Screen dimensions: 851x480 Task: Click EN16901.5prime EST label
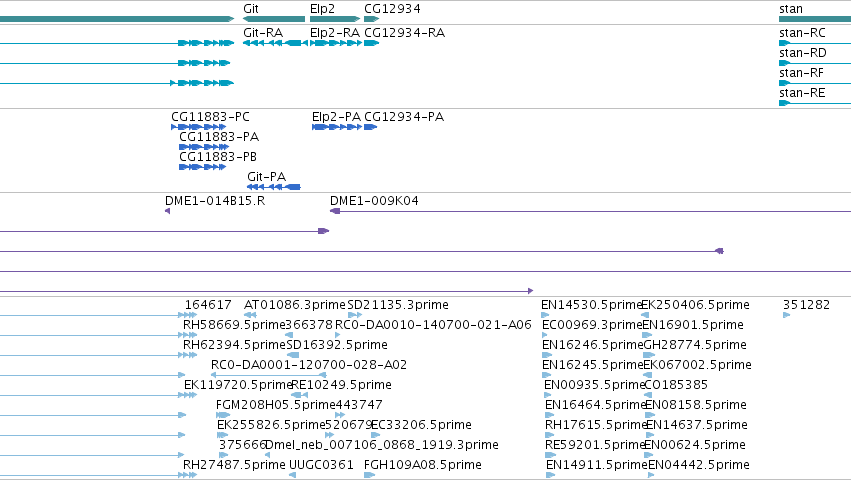pyautogui.click(x=693, y=325)
